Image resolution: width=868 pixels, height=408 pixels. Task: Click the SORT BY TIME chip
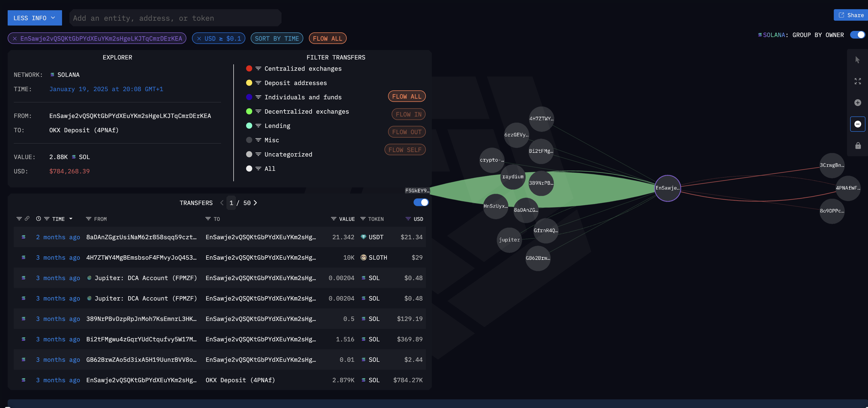277,38
